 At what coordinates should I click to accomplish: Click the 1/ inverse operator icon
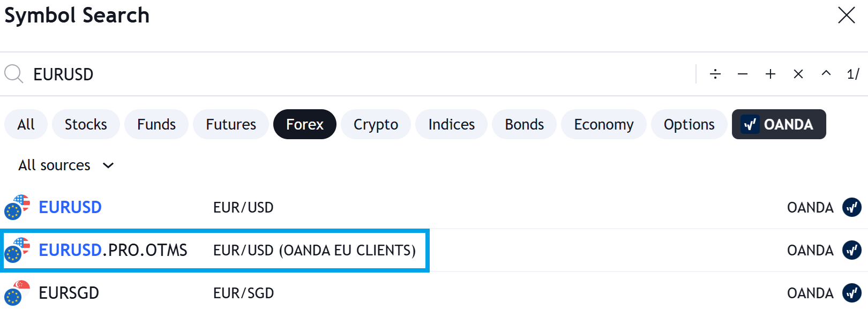pyautogui.click(x=853, y=74)
